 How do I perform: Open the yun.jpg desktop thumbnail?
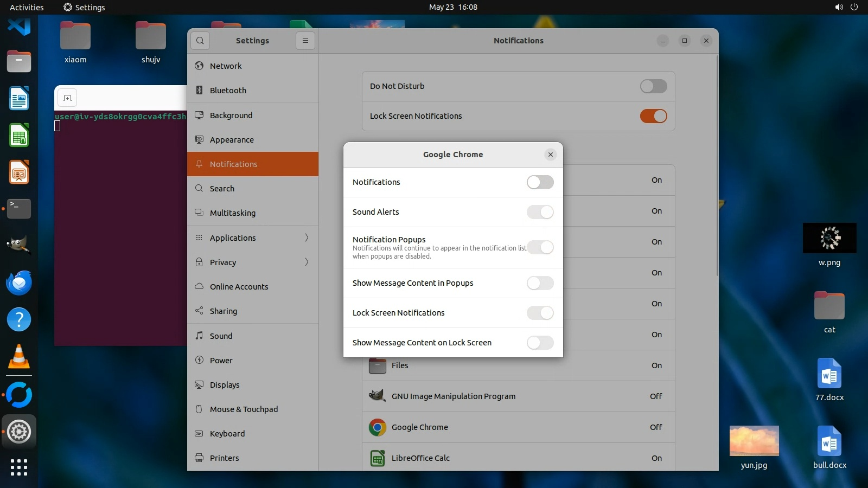[754, 441]
